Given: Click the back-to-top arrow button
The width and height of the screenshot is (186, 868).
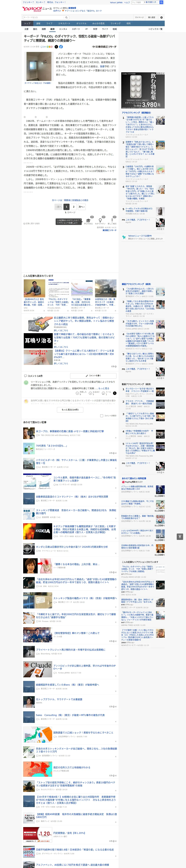Looking at the screenshot, I should point(180,536).
